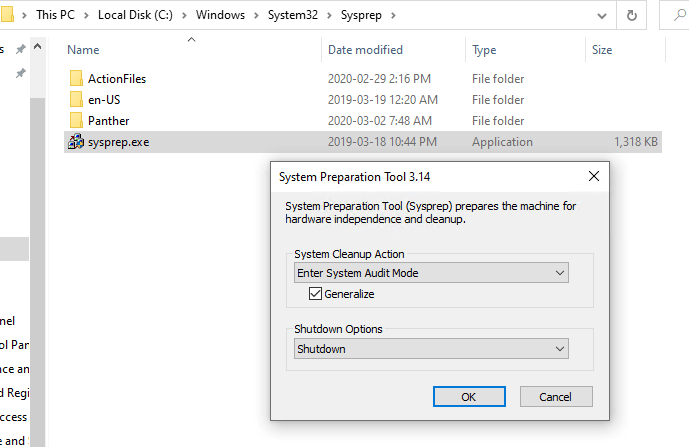Click the upper pin icon in sidebar

tap(20, 50)
